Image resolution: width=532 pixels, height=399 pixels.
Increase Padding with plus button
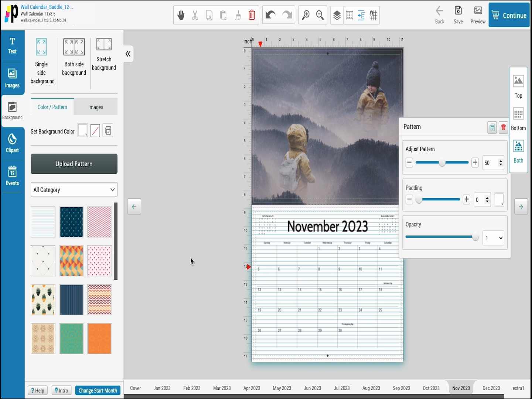pyautogui.click(x=467, y=199)
